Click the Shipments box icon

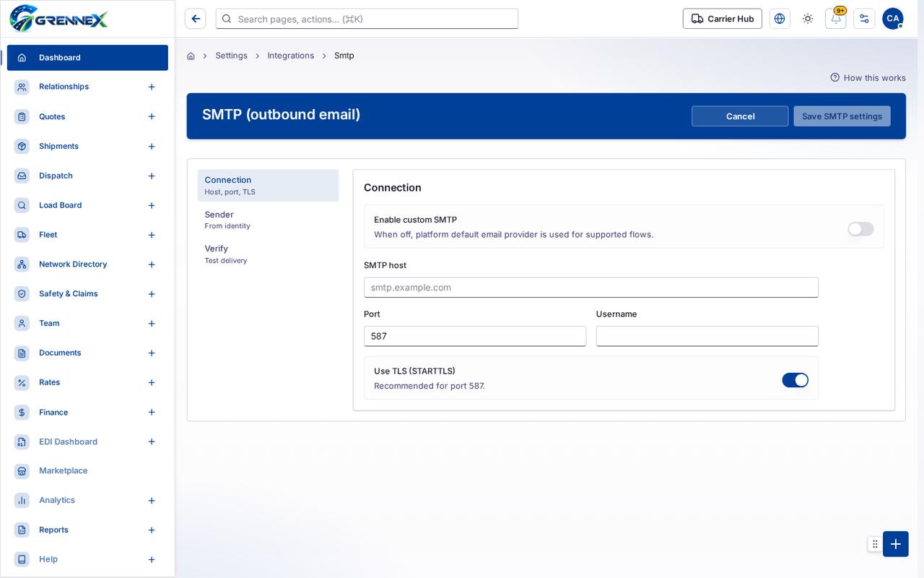click(x=22, y=146)
